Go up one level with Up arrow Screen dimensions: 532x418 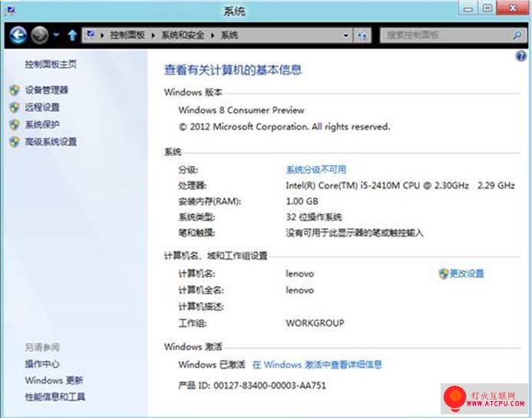(x=72, y=35)
